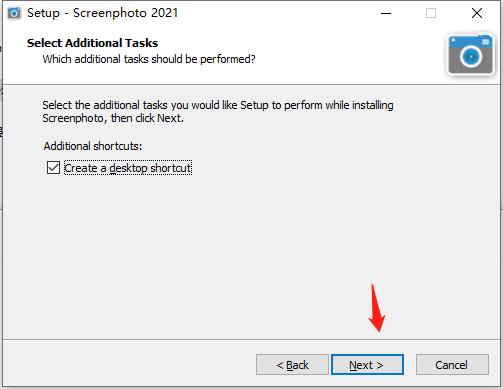Viewport: 503px width, 389px height.
Task: Click the Screenphoto icon in the title bar
Action: (x=14, y=13)
